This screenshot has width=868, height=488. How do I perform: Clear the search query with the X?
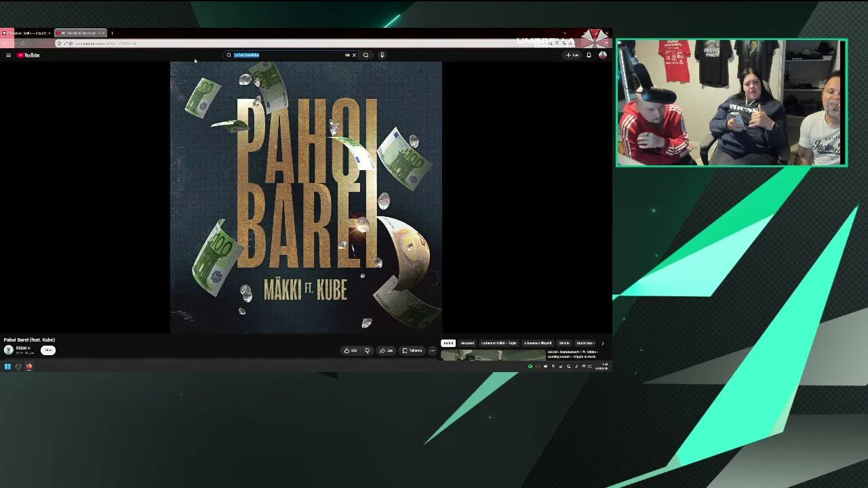(x=354, y=55)
